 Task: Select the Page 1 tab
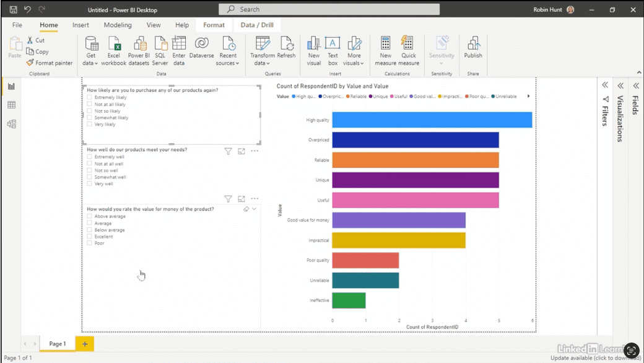(58, 344)
